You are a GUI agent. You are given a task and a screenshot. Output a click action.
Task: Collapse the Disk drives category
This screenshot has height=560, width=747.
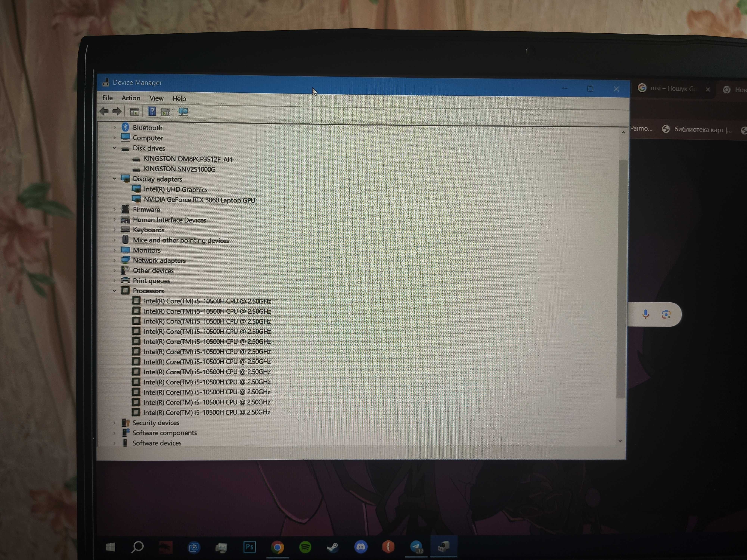pos(114,148)
